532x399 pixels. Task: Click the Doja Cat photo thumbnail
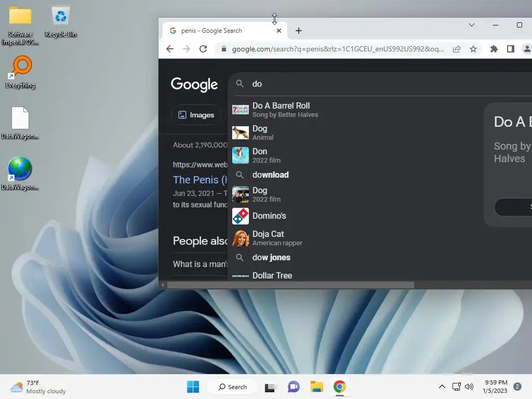tap(240, 238)
